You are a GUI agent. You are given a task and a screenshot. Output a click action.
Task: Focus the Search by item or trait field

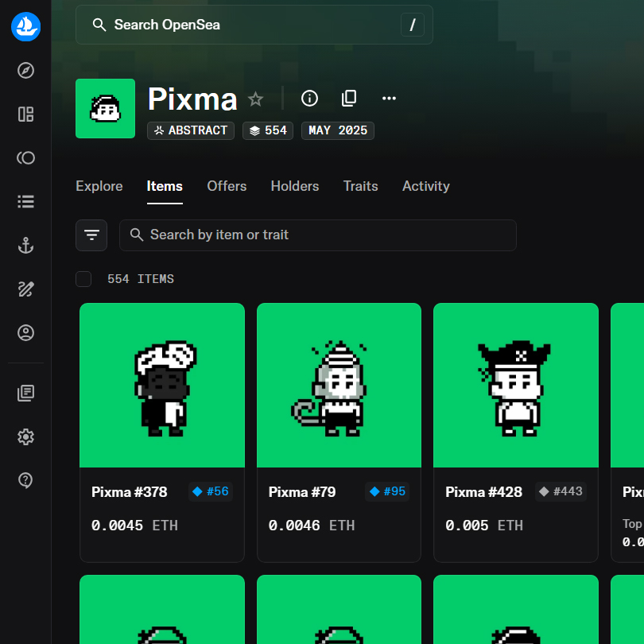(x=317, y=235)
